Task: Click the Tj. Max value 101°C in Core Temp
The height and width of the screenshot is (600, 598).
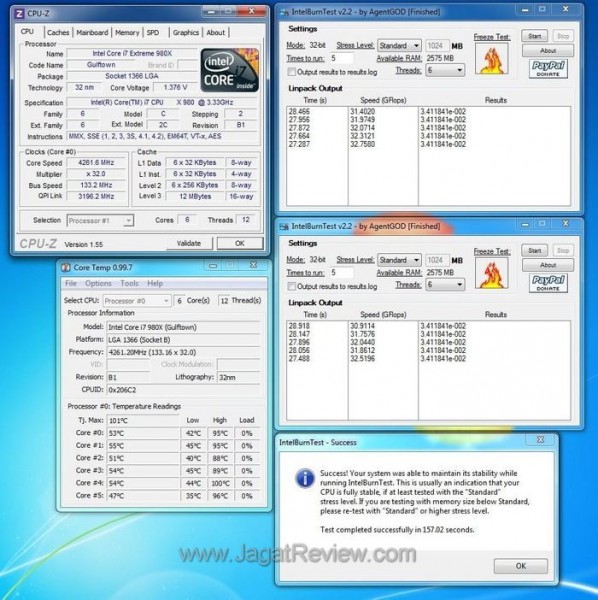Action: pos(143,421)
